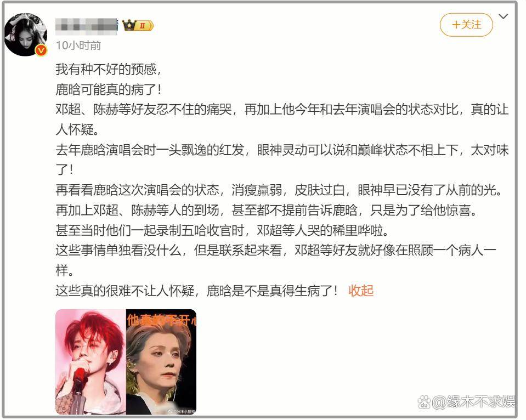The height and width of the screenshot is (420, 526).
Task: Collapse the post with 收起 link
Action: point(361,291)
